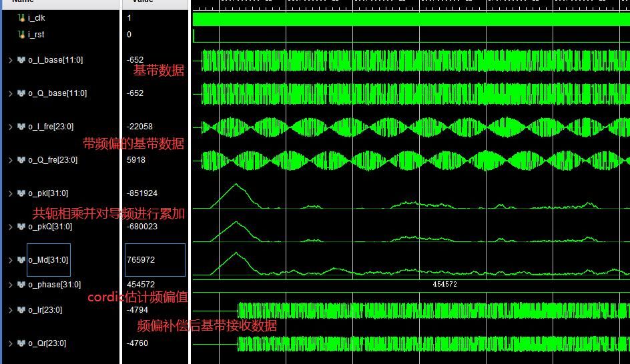The width and height of the screenshot is (630, 364).
Task: Expand the o_phase[31:0] signal bus
Action: [x=11, y=285]
